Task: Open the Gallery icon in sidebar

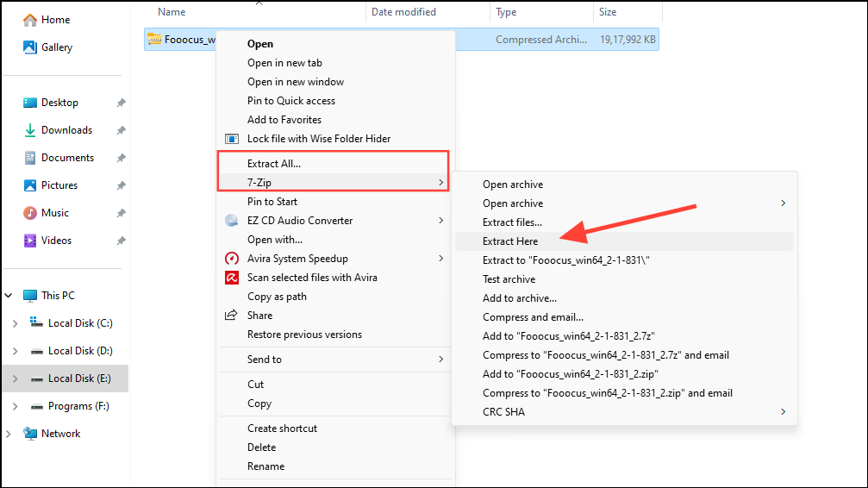Action: 30,47
